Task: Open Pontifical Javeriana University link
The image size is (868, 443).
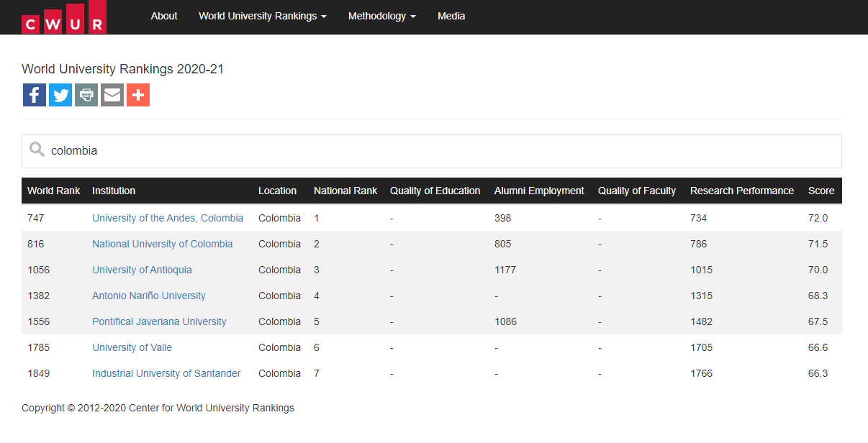Action: [x=159, y=321]
